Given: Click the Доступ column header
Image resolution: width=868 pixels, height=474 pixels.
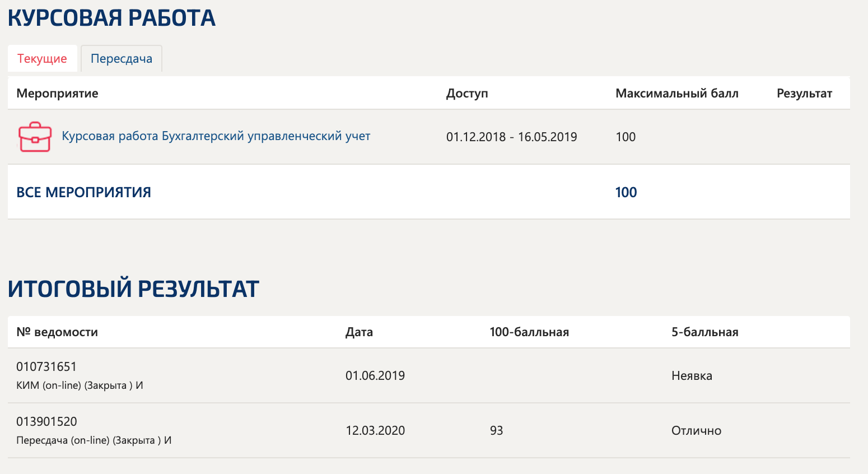Looking at the screenshot, I should pos(467,94).
